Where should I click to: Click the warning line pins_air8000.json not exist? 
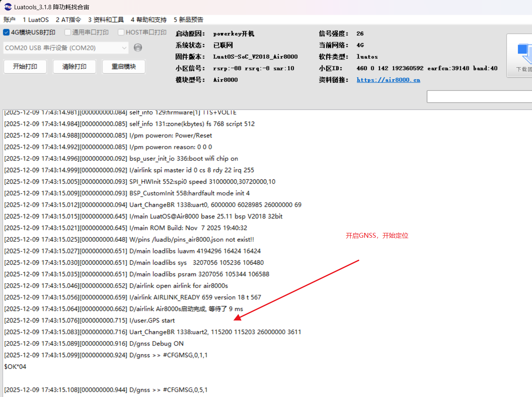(x=129, y=240)
